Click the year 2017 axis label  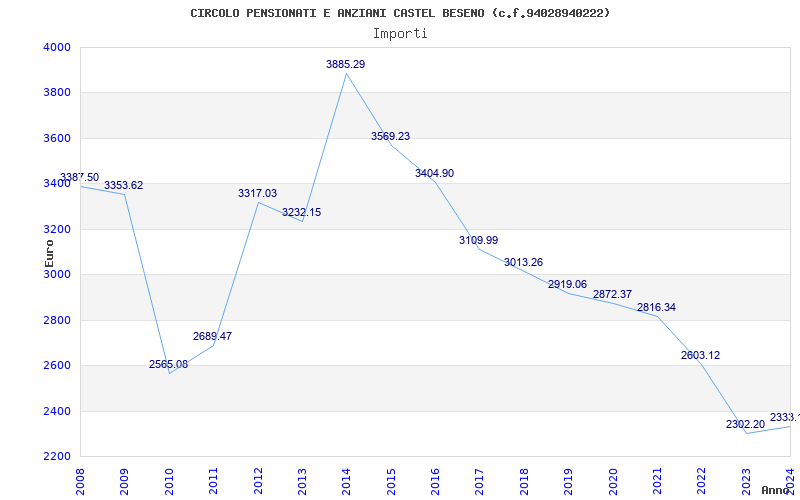click(480, 481)
